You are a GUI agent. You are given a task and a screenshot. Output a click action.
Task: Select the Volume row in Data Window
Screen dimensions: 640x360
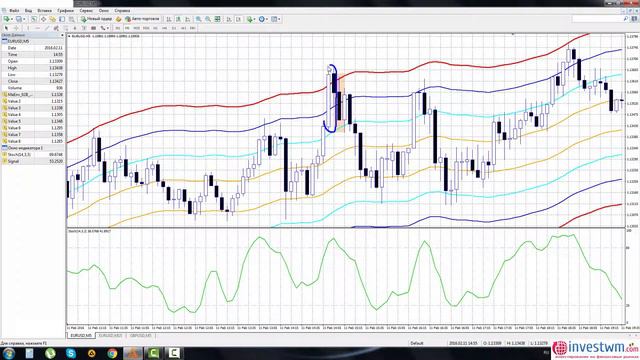(x=33, y=88)
